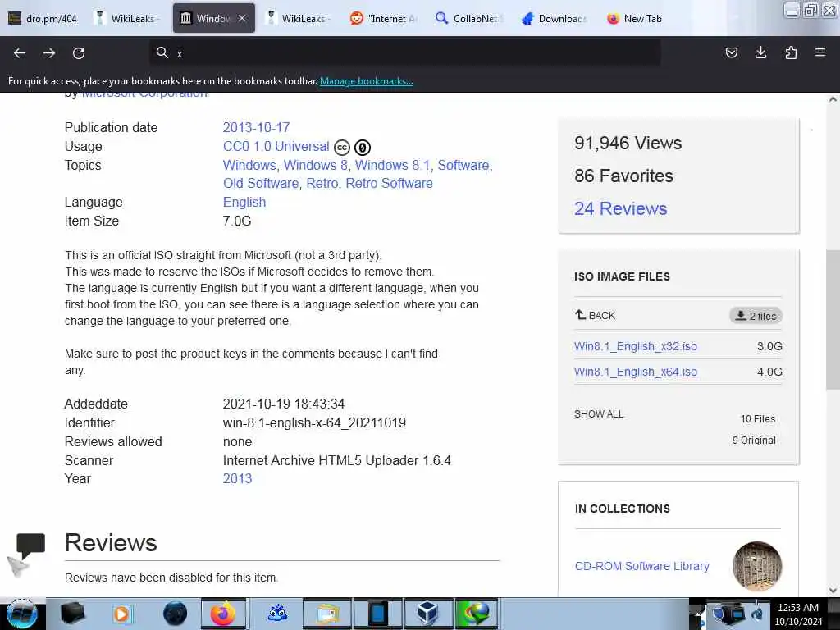Open the Internet Download Manager taskbar icon

tap(477, 614)
